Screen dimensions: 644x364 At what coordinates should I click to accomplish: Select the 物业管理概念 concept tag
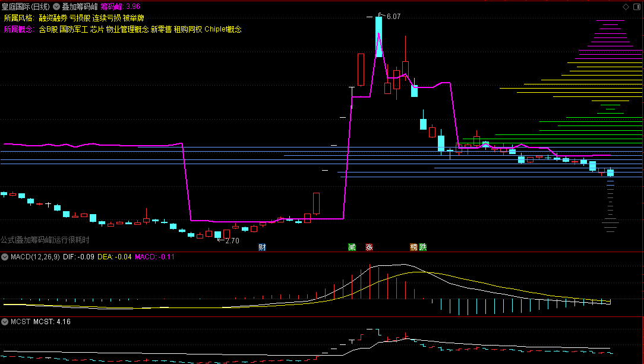coord(127,29)
